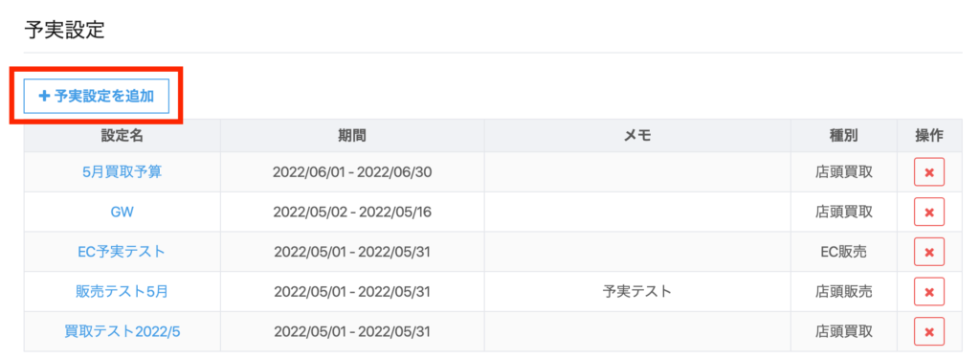Click the 操作 column header

click(x=928, y=135)
